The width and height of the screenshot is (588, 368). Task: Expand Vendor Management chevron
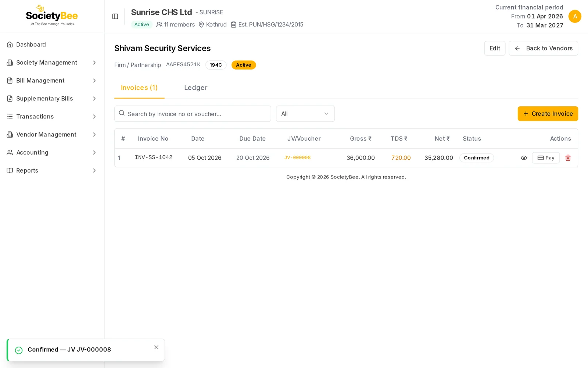[x=94, y=135]
